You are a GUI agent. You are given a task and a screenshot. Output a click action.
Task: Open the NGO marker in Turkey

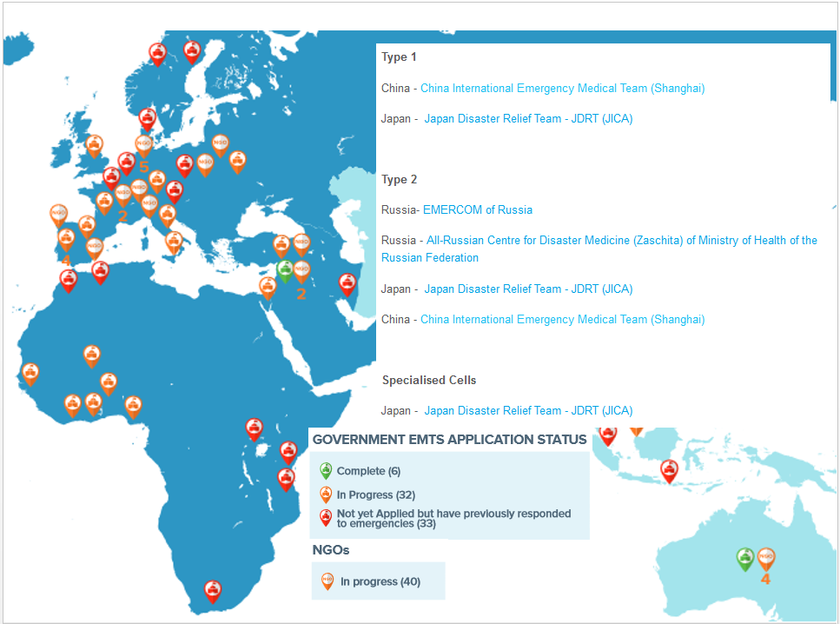pos(301,244)
